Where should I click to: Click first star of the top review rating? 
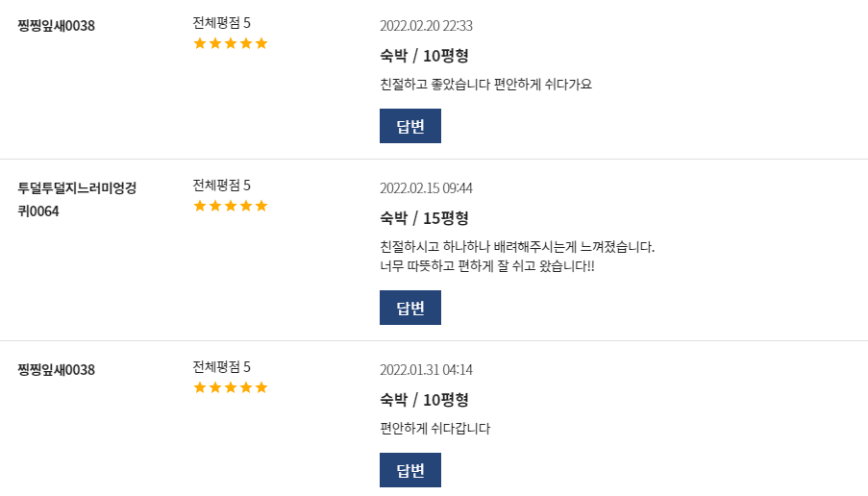click(200, 43)
